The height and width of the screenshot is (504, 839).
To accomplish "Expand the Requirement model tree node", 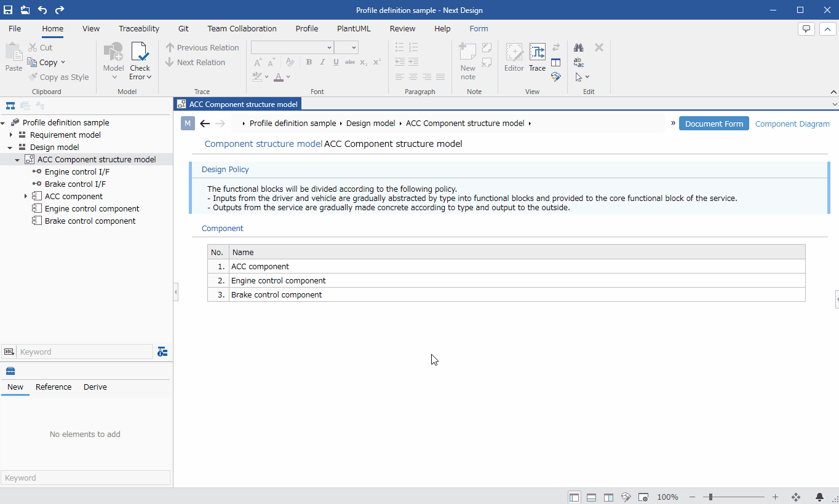I will point(10,135).
